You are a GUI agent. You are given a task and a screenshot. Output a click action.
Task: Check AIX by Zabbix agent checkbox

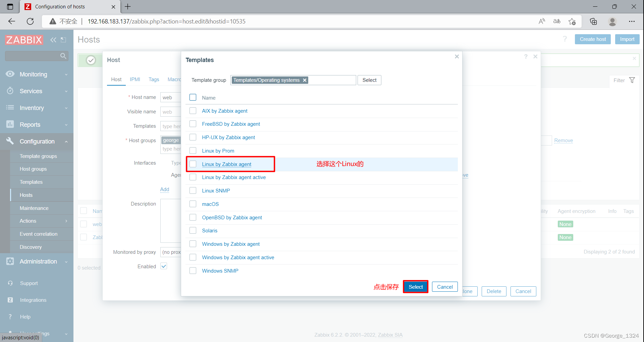(x=193, y=111)
